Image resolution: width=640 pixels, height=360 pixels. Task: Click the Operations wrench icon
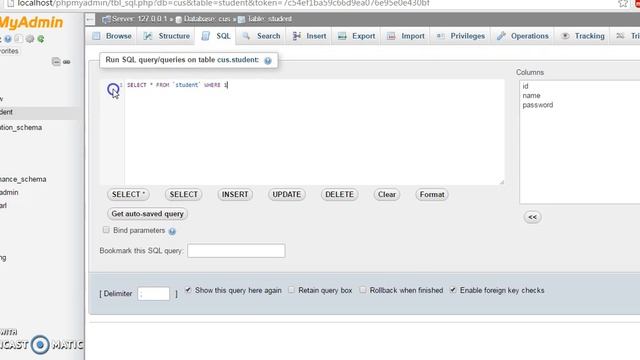(501, 36)
